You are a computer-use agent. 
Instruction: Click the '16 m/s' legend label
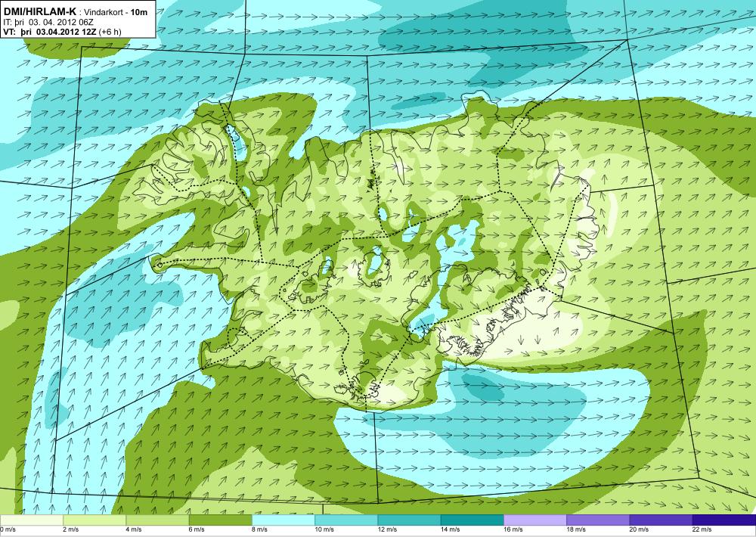pyautogui.click(x=513, y=529)
